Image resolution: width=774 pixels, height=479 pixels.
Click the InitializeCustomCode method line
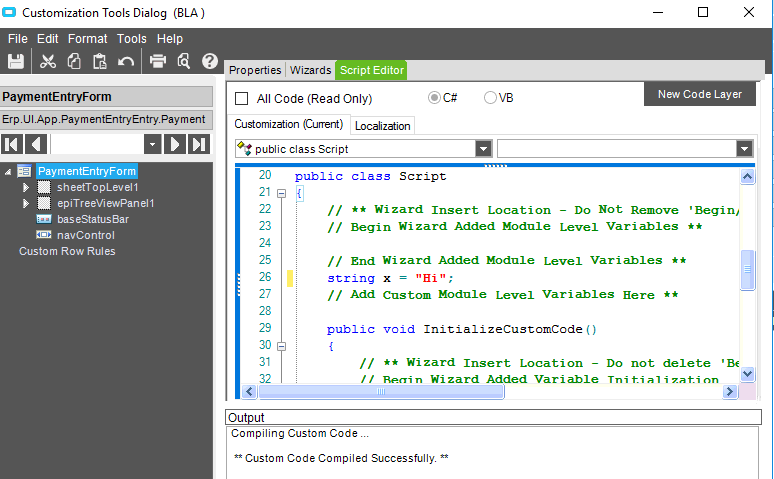point(462,329)
